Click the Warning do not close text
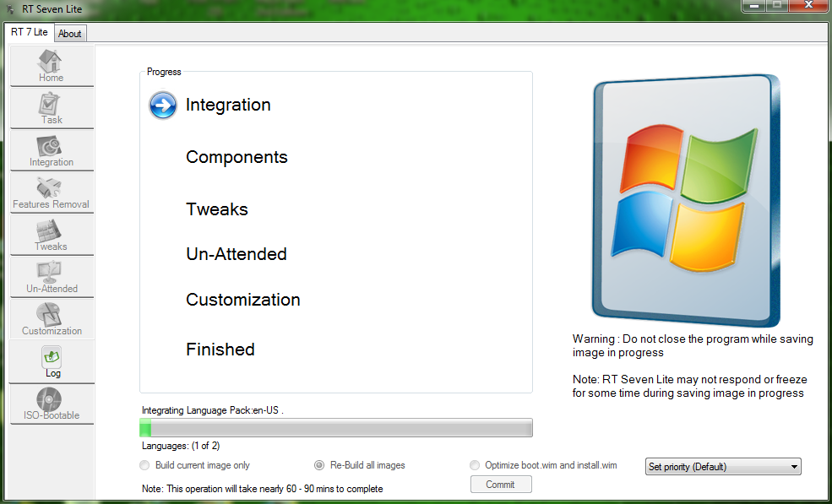Screen dimensions: 832x504 [x=693, y=346]
